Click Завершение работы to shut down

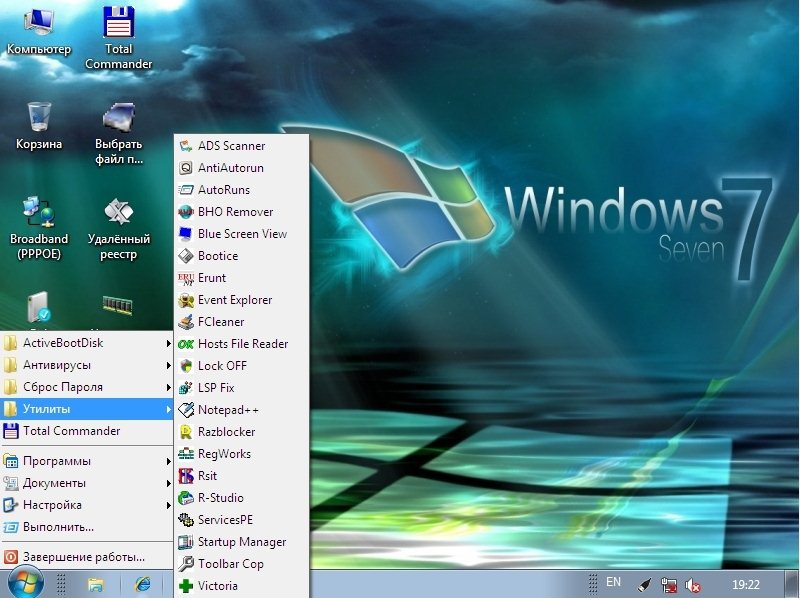[85, 557]
